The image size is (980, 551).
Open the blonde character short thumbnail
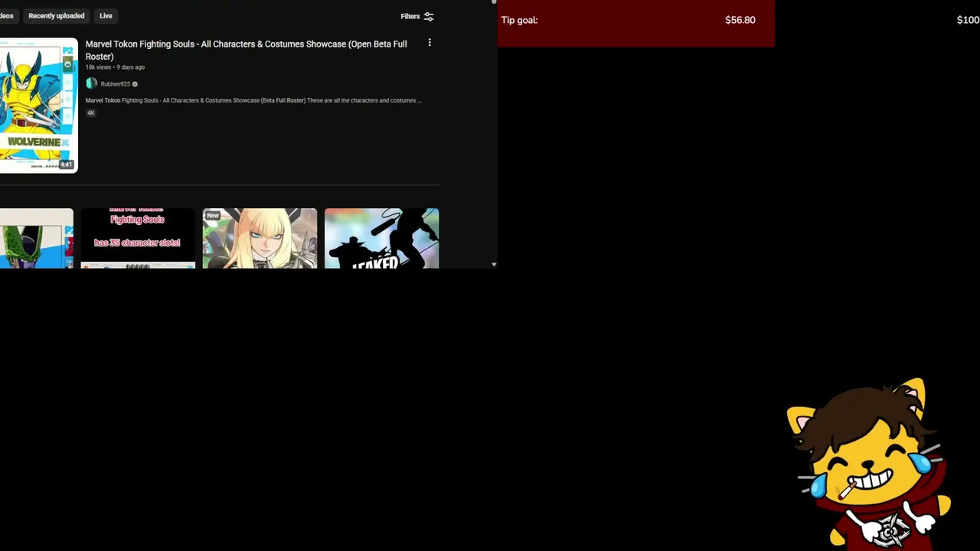(x=260, y=238)
